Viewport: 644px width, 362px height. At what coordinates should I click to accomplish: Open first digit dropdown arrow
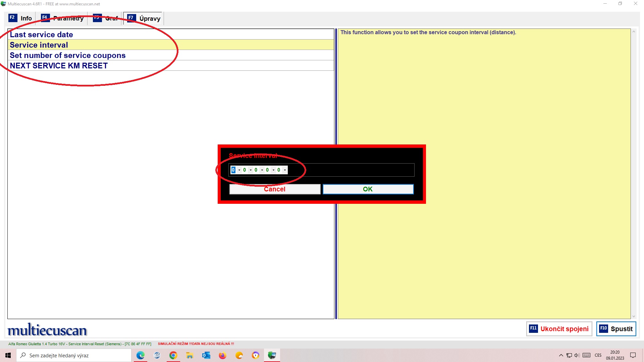click(239, 170)
